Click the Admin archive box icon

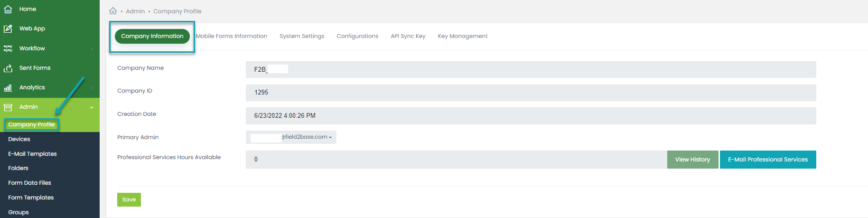8,107
